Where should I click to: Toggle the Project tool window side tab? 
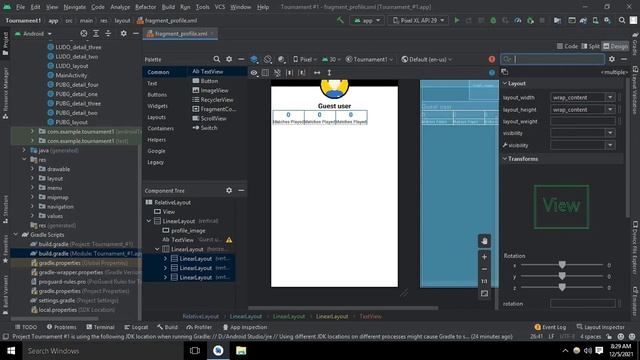coord(5,44)
